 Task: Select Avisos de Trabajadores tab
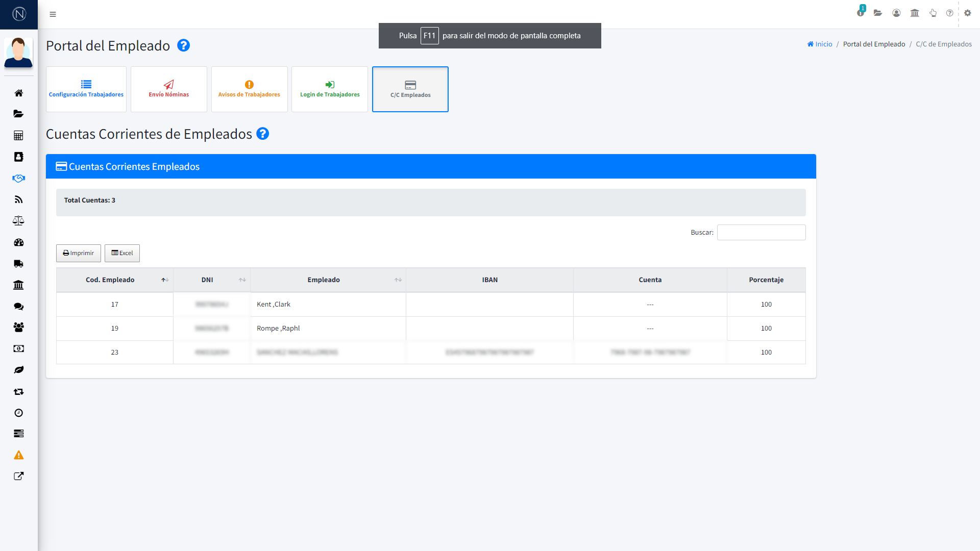tap(249, 89)
